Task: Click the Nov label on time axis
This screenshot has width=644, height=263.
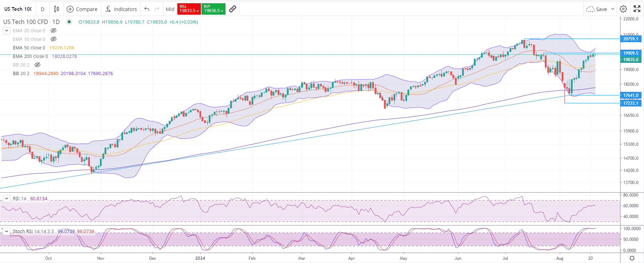Action: [101, 258]
